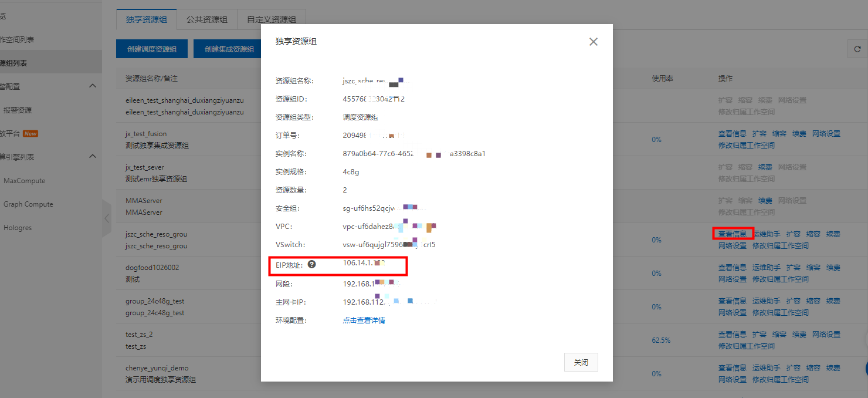Open MaxCompute in the sidebar
Screen dimensions: 868x398
click(x=25, y=181)
